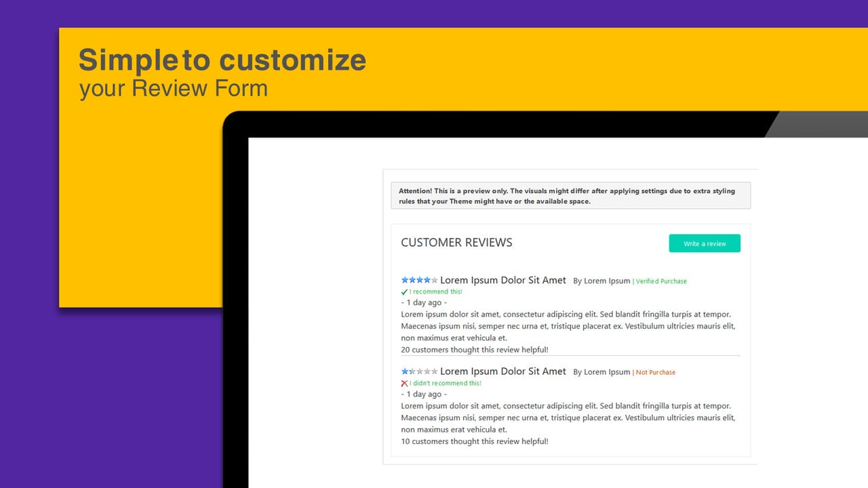The image size is (868, 488).
Task: Open the first review title Lorem Ipsum Dolor
Action: click(503, 280)
